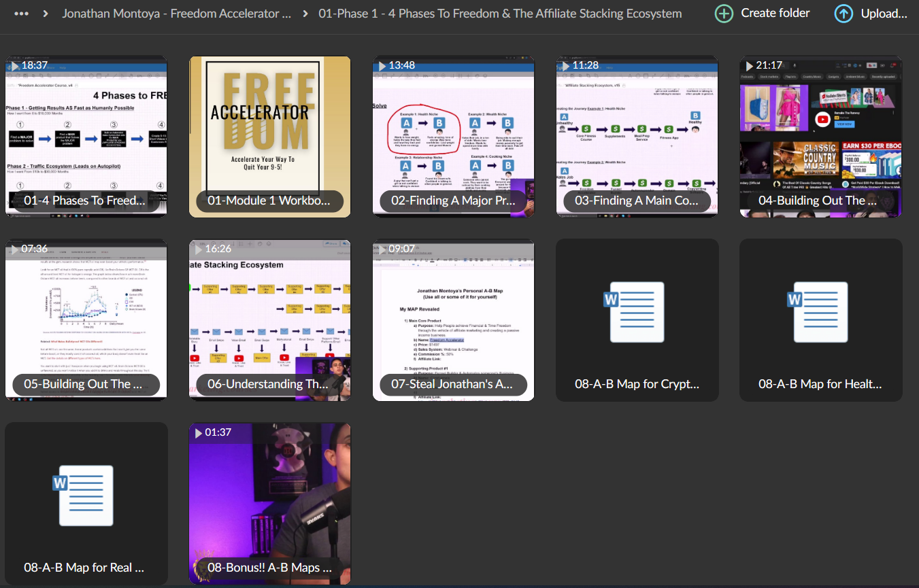Click play icon on the 18:37 video

tap(14, 66)
